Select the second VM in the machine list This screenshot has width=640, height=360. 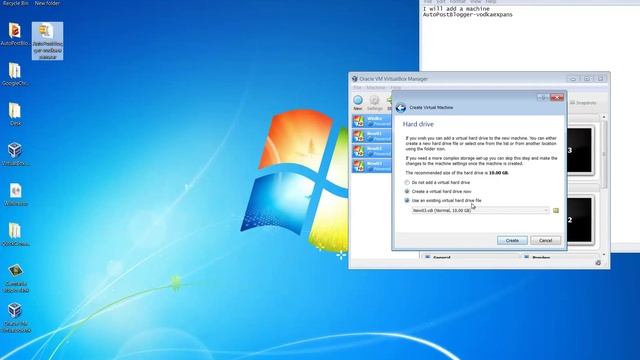(372, 136)
